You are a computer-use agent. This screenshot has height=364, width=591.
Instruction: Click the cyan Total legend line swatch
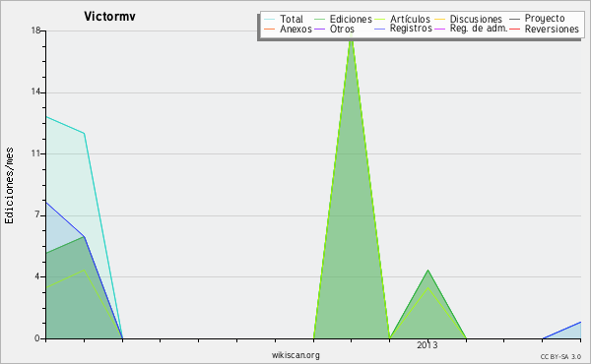[270, 20]
